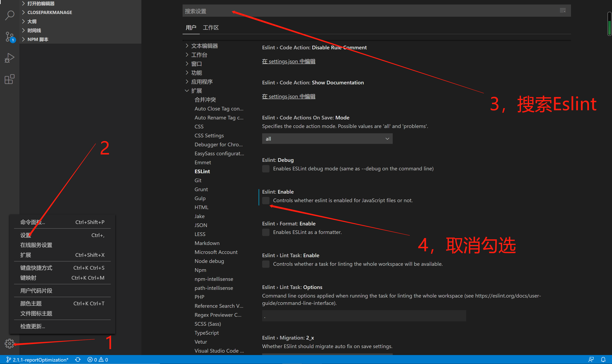Image resolution: width=612 pixels, height=364 pixels.
Task: Open the Run and Debug view
Action: [10, 58]
